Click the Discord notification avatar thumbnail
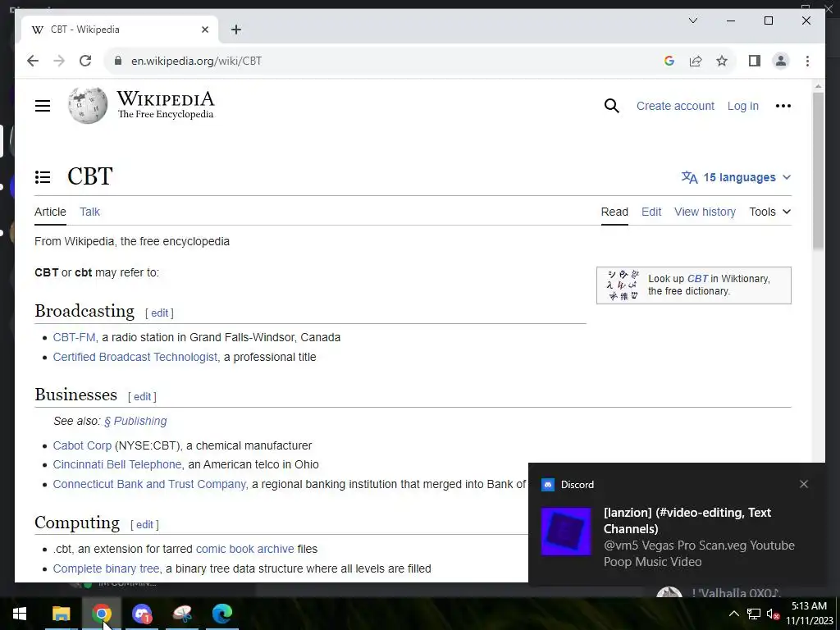Image resolution: width=840 pixels, height=630 pixels. [x=566, y=532]
